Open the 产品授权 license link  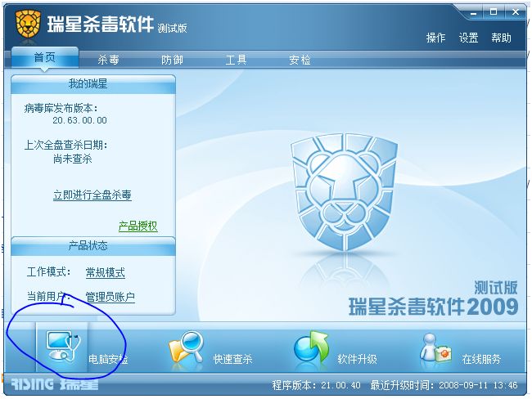click(138, 226)
